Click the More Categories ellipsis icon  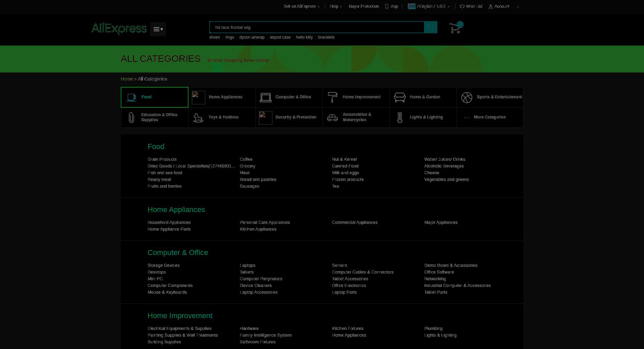click(467, 117)
